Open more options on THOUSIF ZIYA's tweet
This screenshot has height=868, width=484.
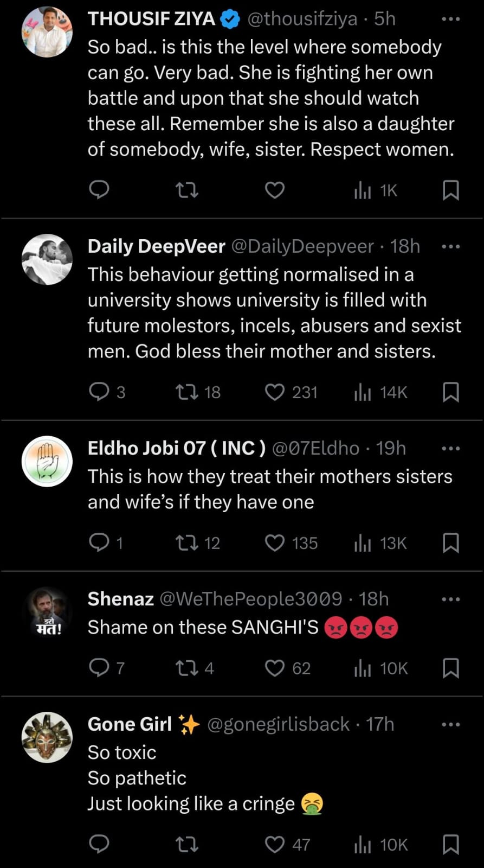pos(451,19)
